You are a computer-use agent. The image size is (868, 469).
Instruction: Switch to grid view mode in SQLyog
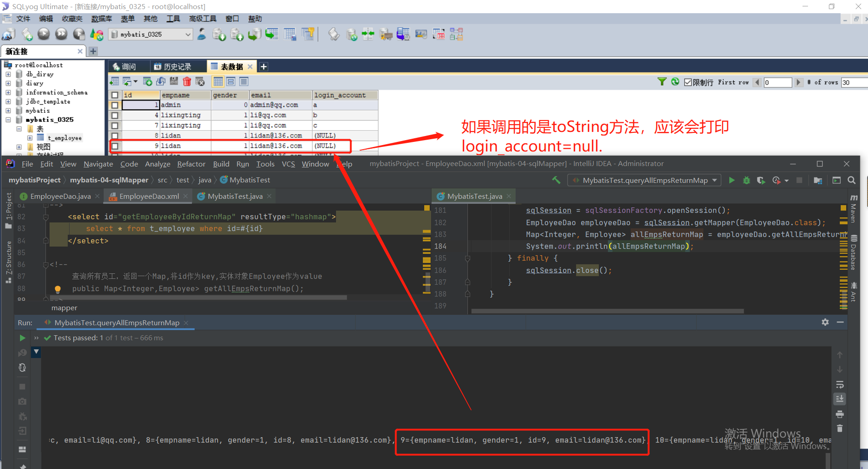point(218,81)
